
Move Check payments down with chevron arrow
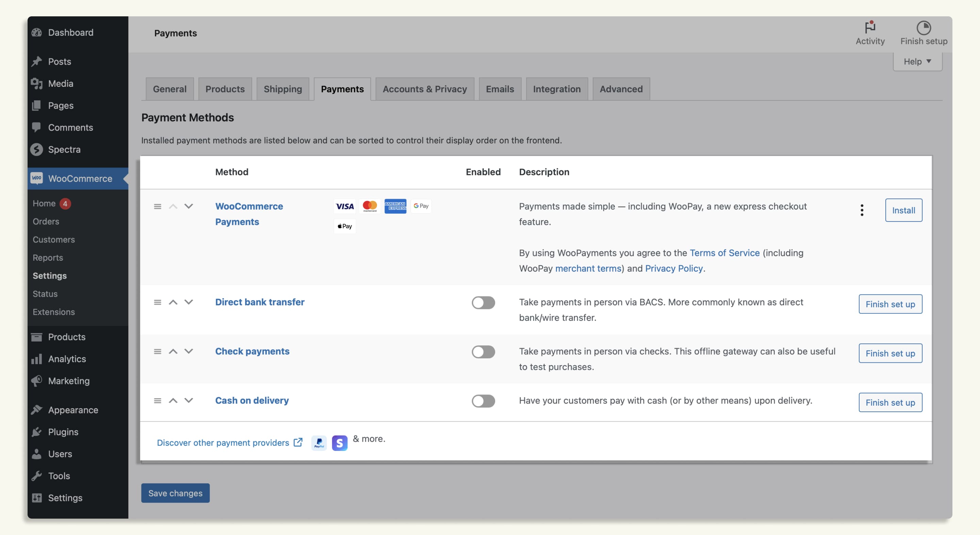(189, 351)
